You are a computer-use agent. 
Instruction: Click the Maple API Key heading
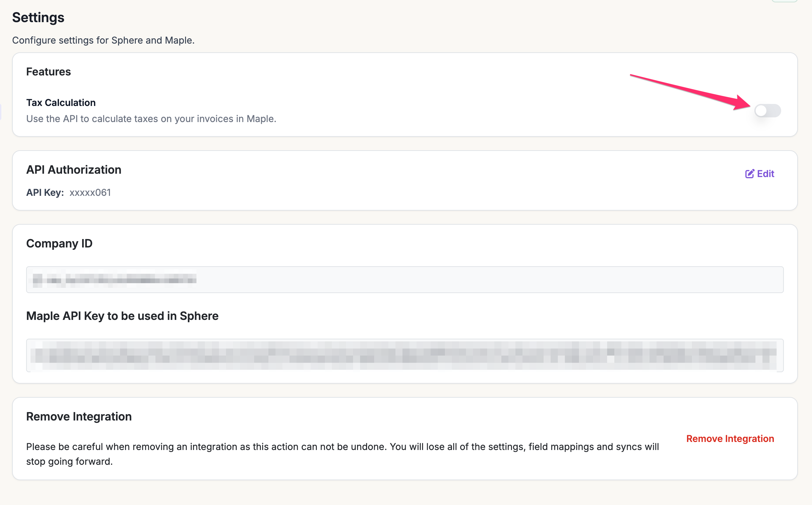(x=122, y=316)
